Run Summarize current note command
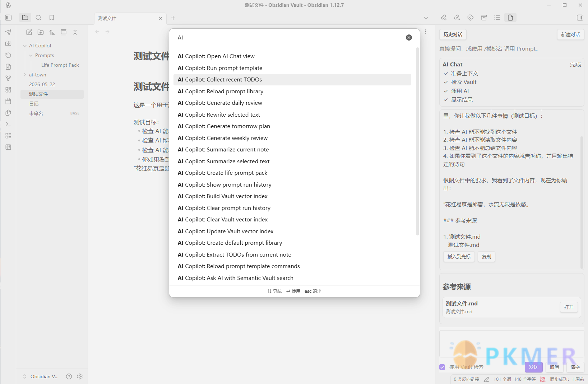The width and height of the screenshot is (588, 384). pos(292,150)
